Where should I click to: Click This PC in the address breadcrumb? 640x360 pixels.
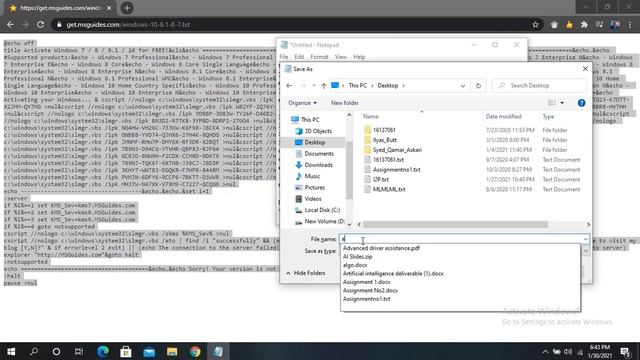click(x=358, y=86)
